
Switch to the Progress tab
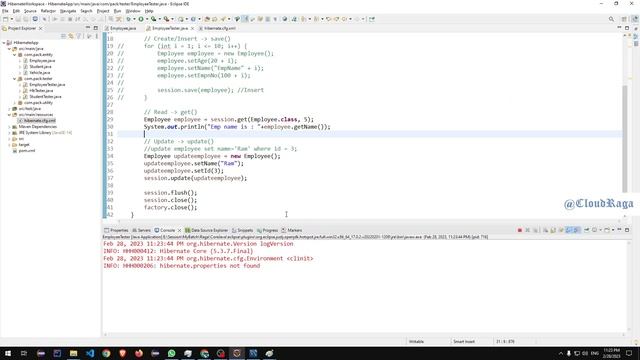(267, 230)
